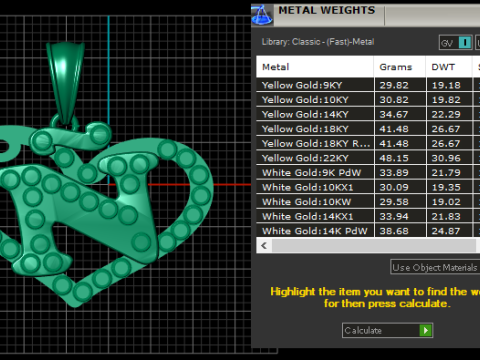Select the White Gold:10KW row
480x360 pixels.
click(368, 202)
